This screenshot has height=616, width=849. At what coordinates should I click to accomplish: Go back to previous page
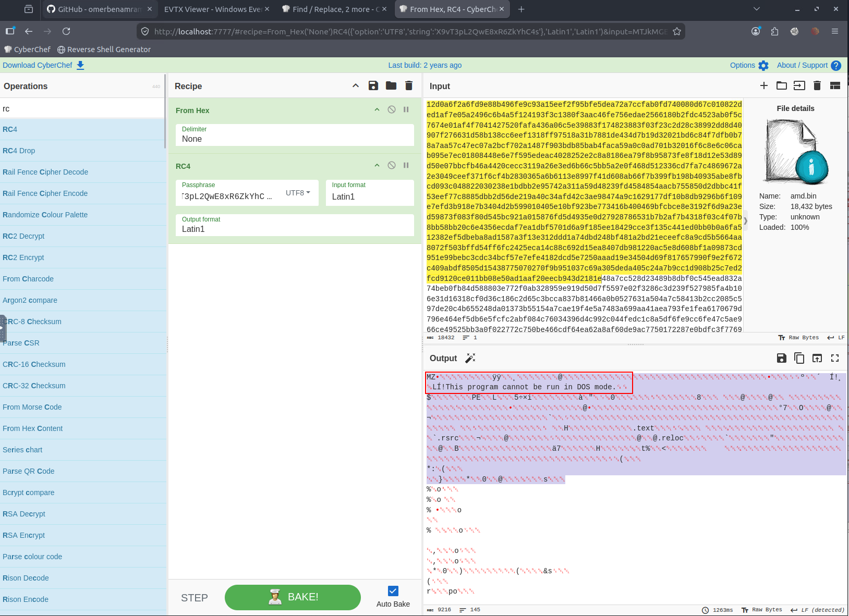[29, 31]
